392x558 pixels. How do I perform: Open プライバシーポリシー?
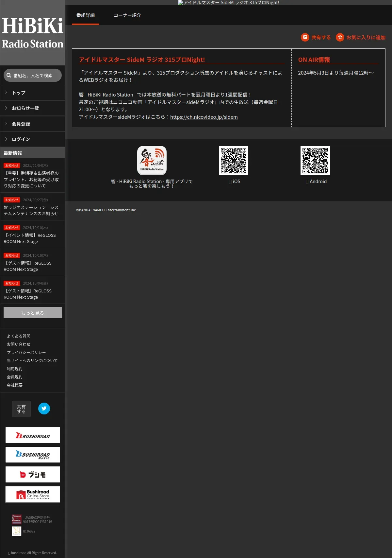coord(26,353)
